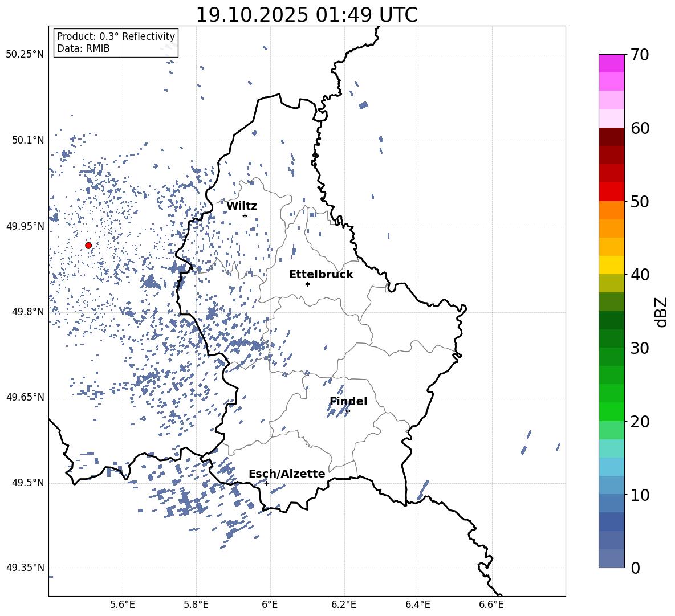Image resolution: width=675 pixels, height=616 pixels.
Task: Click the Esch/Alzette station cross marker
Action: click(x=266, y=483)
